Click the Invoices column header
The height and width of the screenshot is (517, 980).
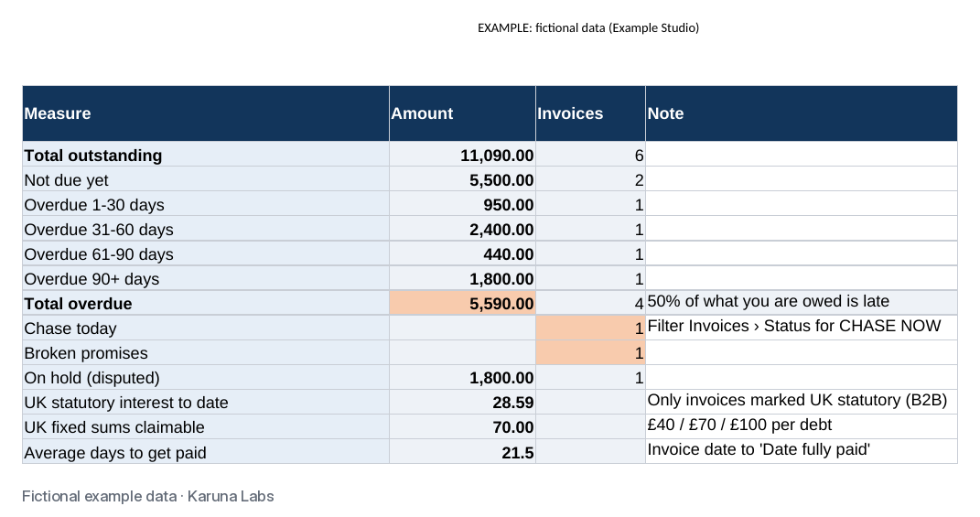(590, 113)
